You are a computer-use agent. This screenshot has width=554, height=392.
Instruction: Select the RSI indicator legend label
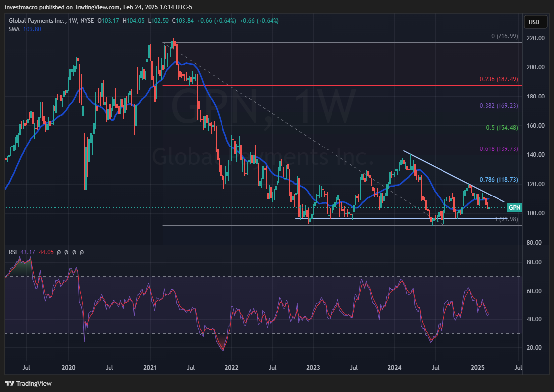coord(13,252)
